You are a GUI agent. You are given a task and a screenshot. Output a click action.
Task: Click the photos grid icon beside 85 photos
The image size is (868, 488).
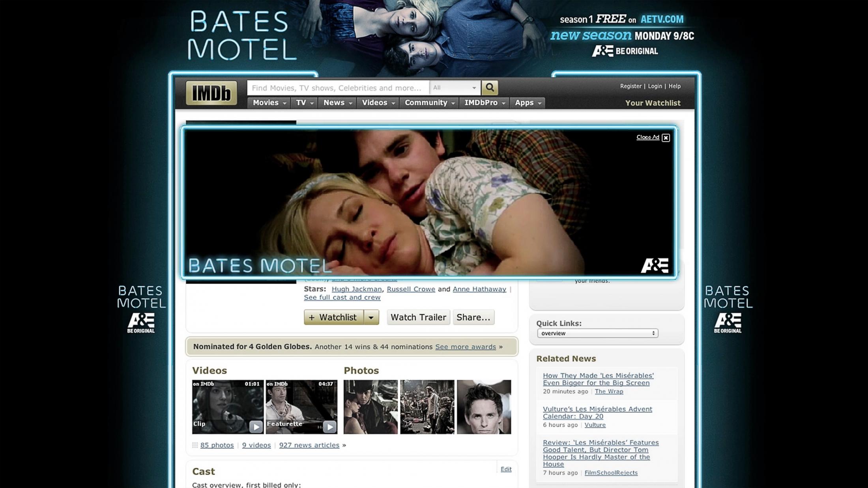tap(195, 445)
